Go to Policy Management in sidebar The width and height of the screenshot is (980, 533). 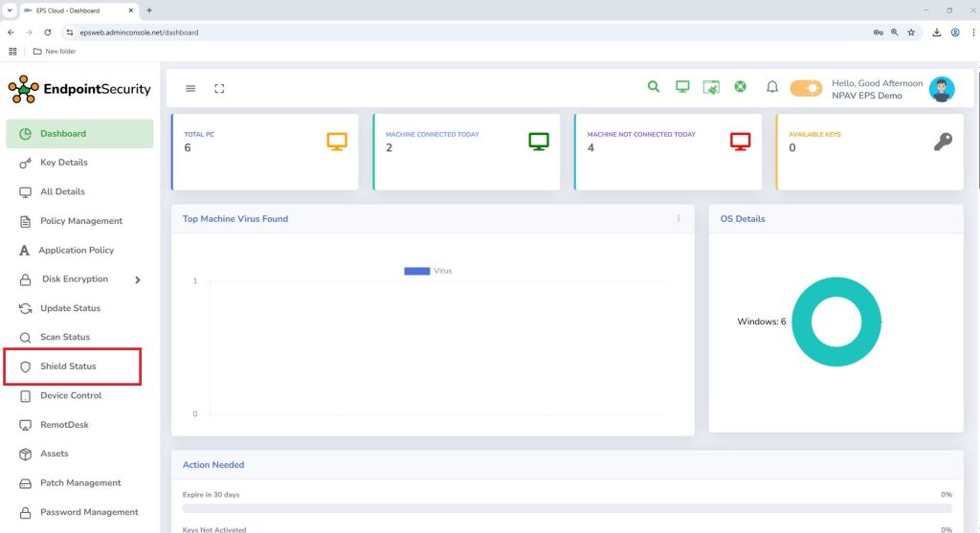coord(80,221)
